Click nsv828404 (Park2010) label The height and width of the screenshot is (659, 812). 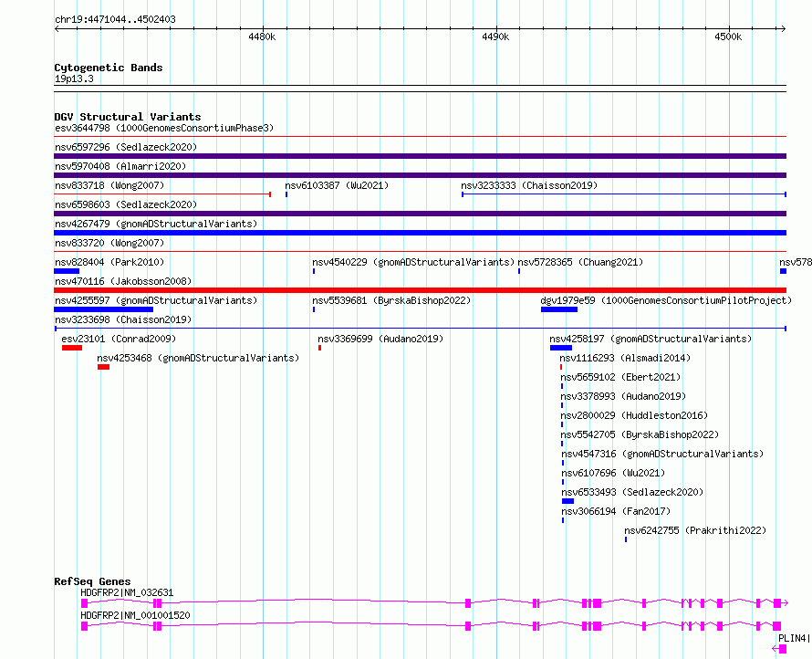pos(109,262)
